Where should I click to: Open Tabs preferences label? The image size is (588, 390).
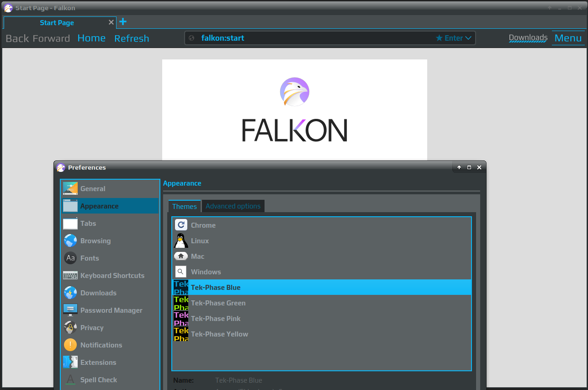pos(88,223)
